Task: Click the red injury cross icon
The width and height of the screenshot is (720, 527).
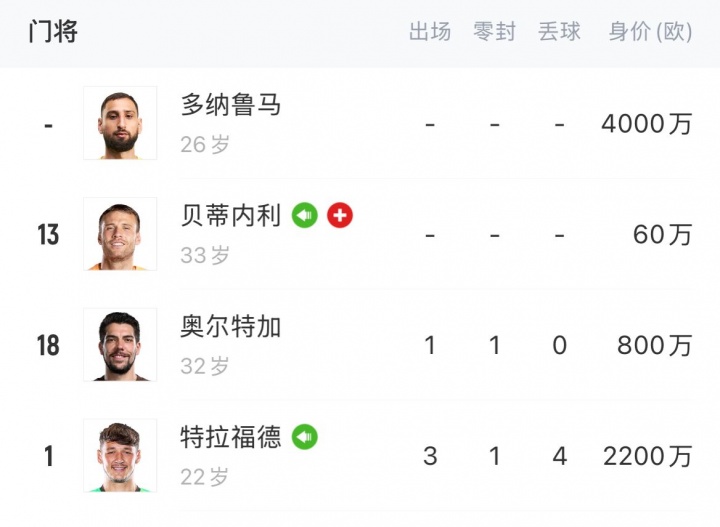Action: 340,215
